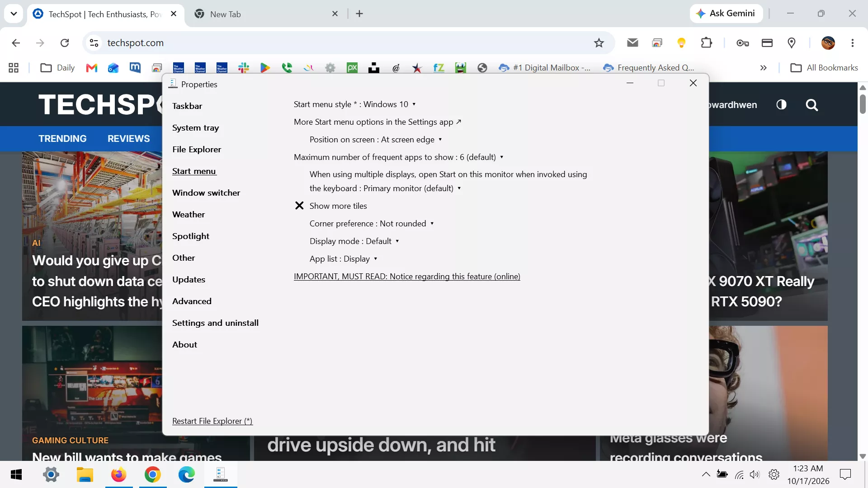Open the Primary monitor (default) dropdown

411,188
